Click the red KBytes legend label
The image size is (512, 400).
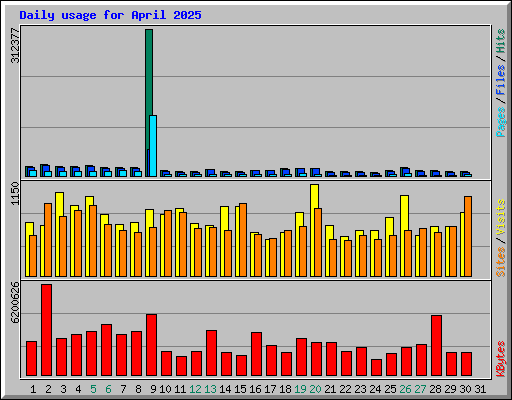501,359
